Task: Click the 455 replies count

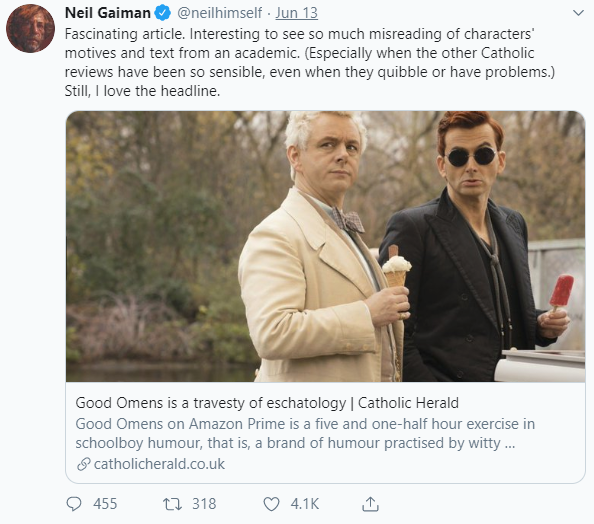Action: click(x=105, y=504)
